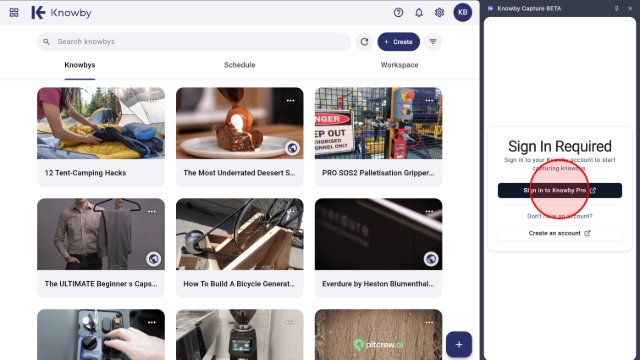The width and height of the screenshot is (640, 360).
Task: Click globe public icon on Everdure card
Action: tap(431, 259)
